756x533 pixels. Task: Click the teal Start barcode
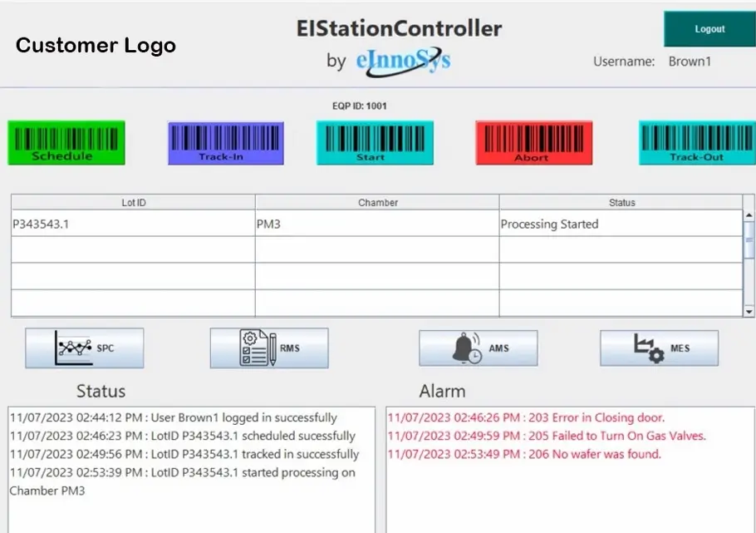pyautogui.click(x=375, y=141)
